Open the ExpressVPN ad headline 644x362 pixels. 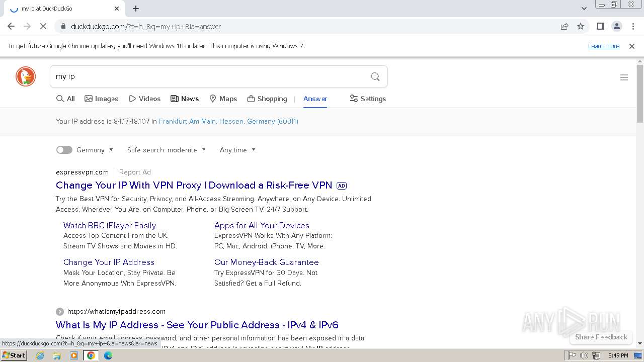click(x=194, y=185)
